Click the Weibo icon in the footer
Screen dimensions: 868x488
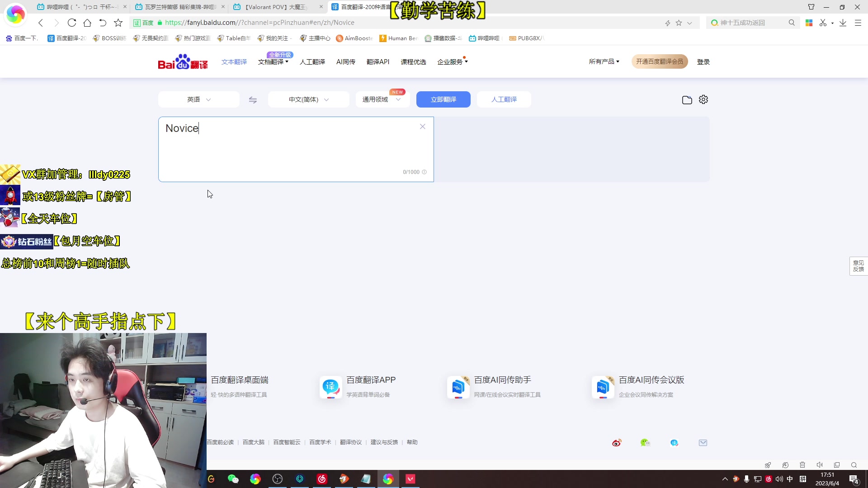click(x=616, y=443)
